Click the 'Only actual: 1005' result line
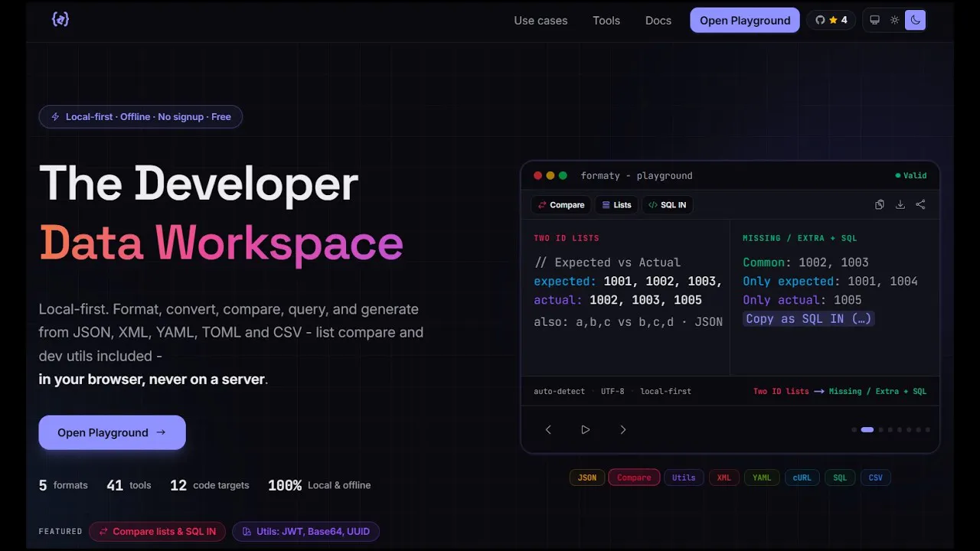This screenshot has width=980, height=551. coord(802,300)
